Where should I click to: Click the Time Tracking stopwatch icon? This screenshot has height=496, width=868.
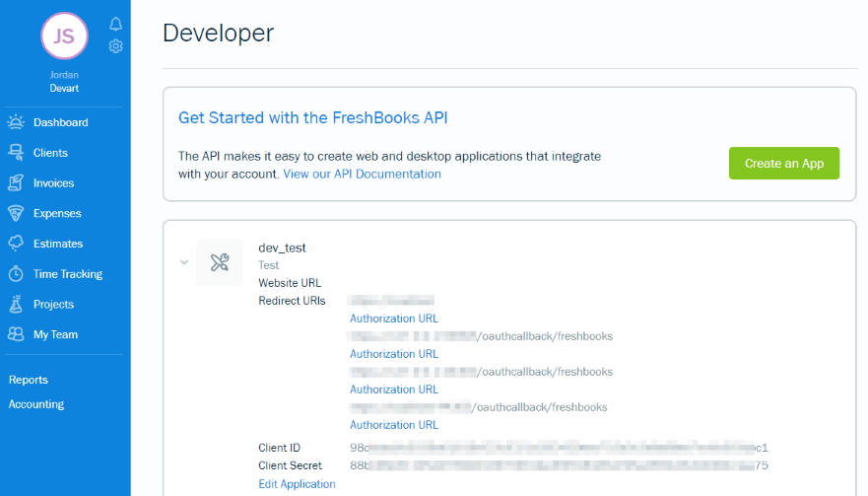pos(16,274)
